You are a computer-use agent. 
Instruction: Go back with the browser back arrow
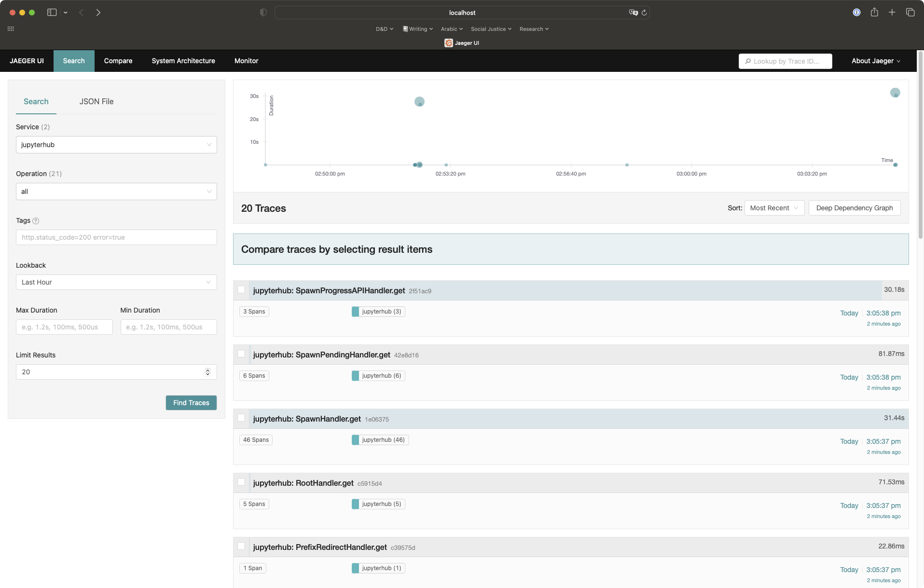82,13
